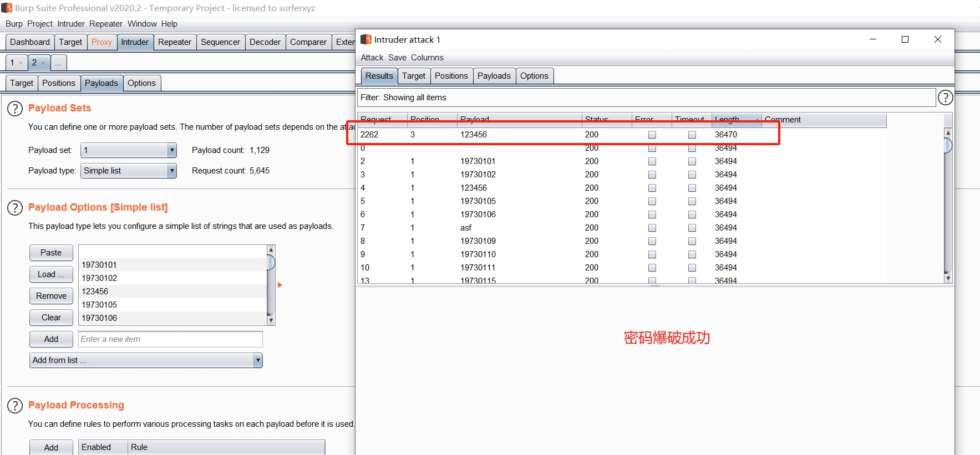Sort results by the Length column

(737, 120)
